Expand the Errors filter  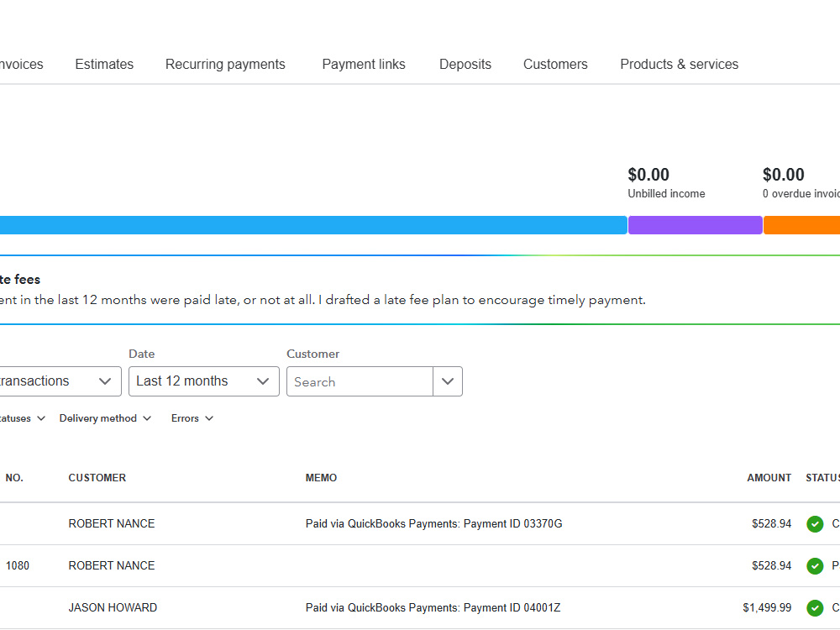[192, 418]
